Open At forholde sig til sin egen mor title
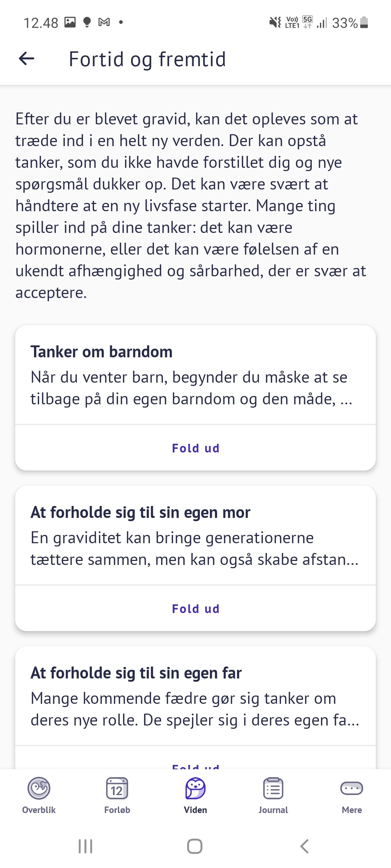Viewport: 391px width, 868px height. pyautogui.click(x=140, y=512)
